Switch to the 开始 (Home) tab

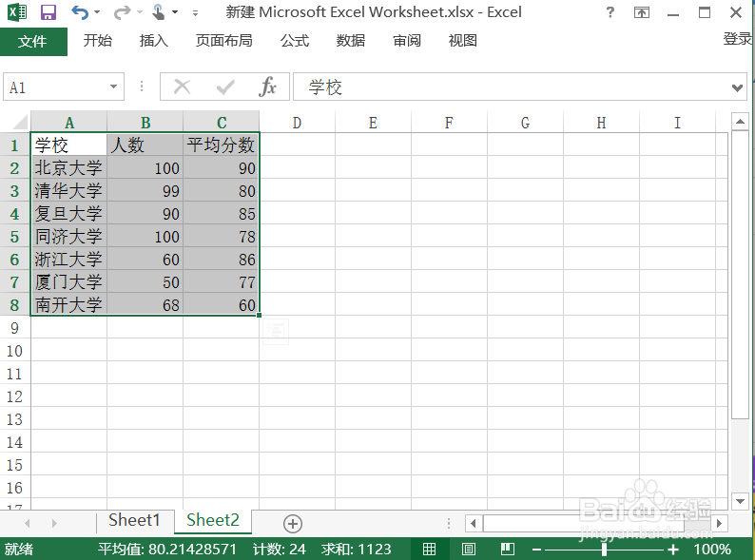pyautogui.click(x=98, y=41)
